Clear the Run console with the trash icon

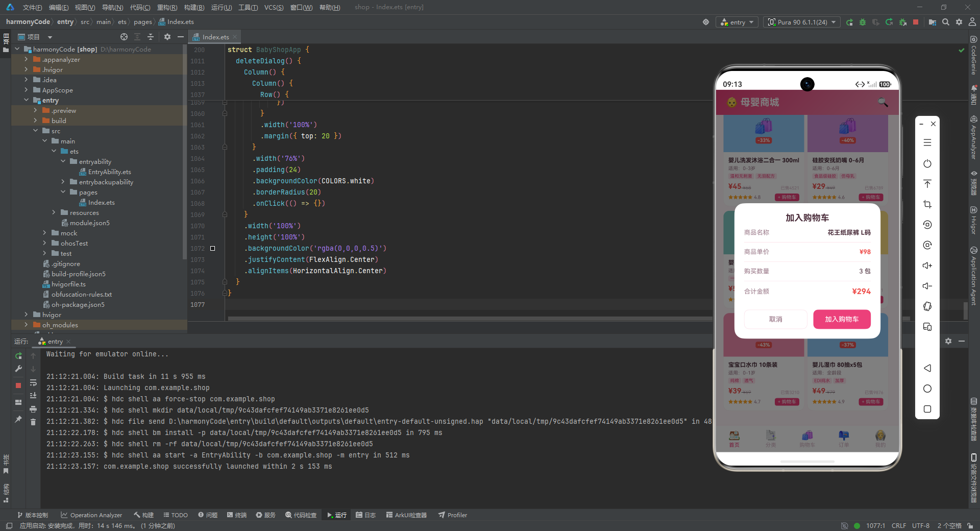click(33, 422)
